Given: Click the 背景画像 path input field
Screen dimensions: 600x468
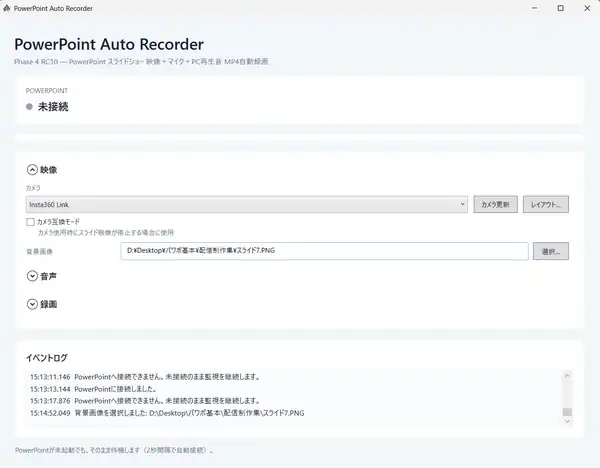Looking at the screenshot, I should point(324,251).
